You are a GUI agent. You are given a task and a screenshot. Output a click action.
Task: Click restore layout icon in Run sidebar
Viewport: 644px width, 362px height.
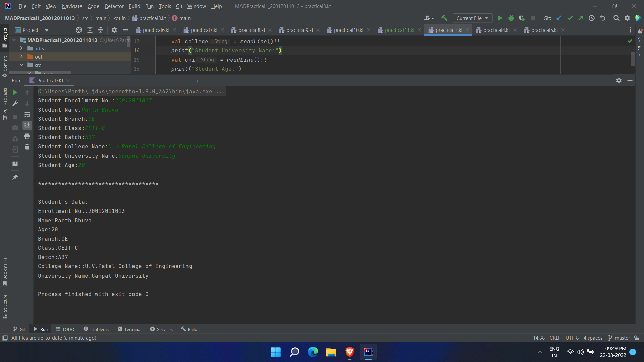point(15,164)
